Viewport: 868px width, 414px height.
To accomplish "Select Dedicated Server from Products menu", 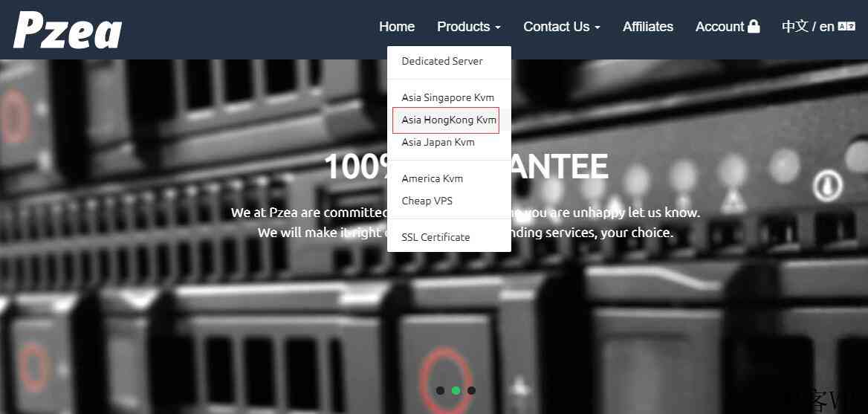I will tap(442, 61).
